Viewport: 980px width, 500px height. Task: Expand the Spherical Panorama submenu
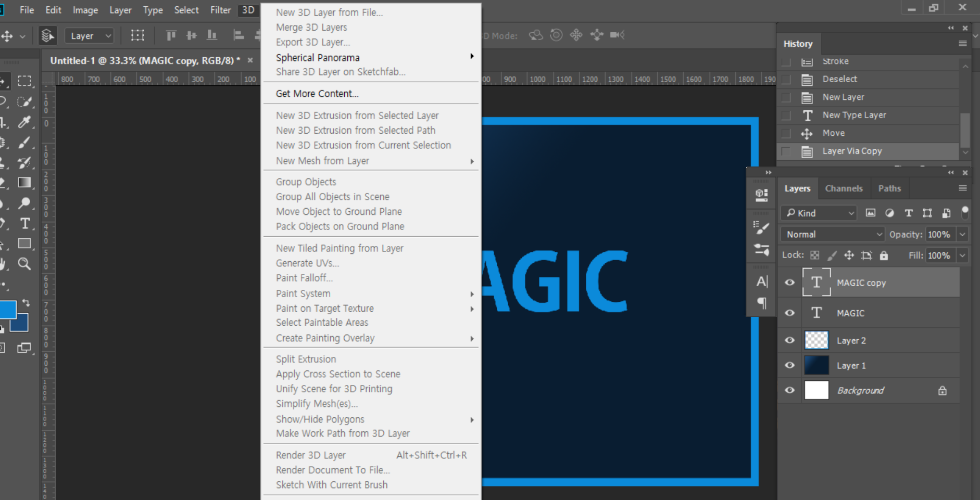(371, 57)
